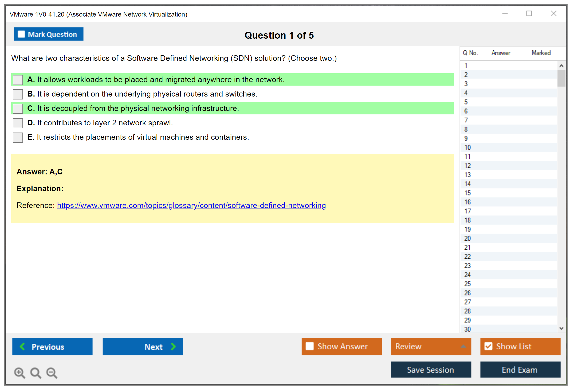Check option A about workload placement
Image resolution: width=574 pixels, height=392 pixels.
tap(18, 80)
